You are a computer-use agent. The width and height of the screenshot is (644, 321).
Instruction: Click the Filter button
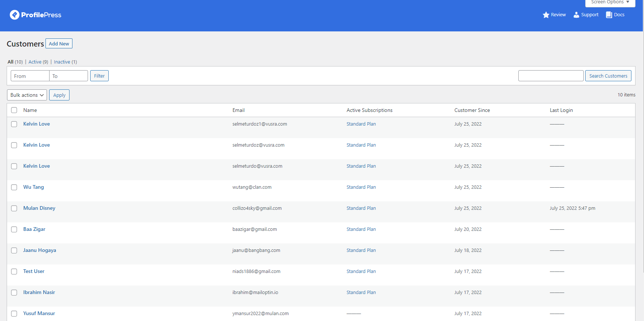(x=99, y=76)
